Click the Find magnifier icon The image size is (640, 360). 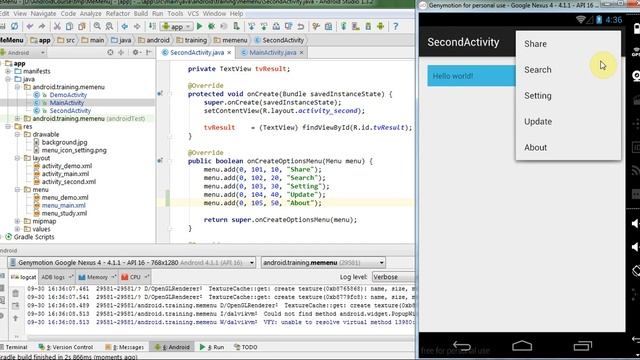click(x=97, y=27)
